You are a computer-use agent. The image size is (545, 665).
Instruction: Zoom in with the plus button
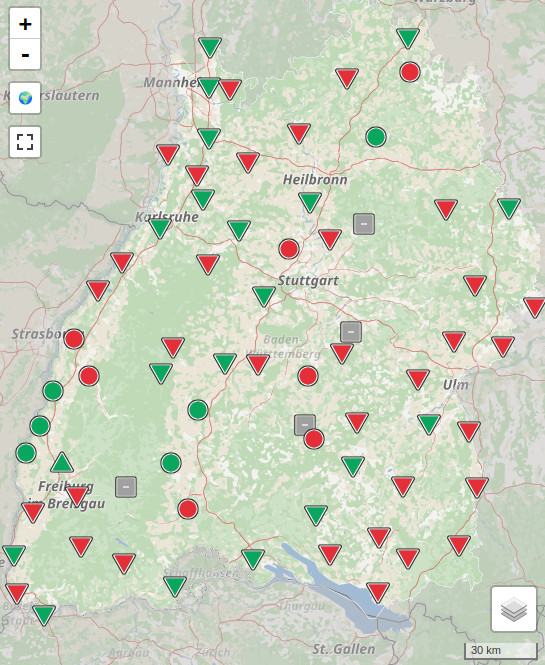tap(25, 24)
